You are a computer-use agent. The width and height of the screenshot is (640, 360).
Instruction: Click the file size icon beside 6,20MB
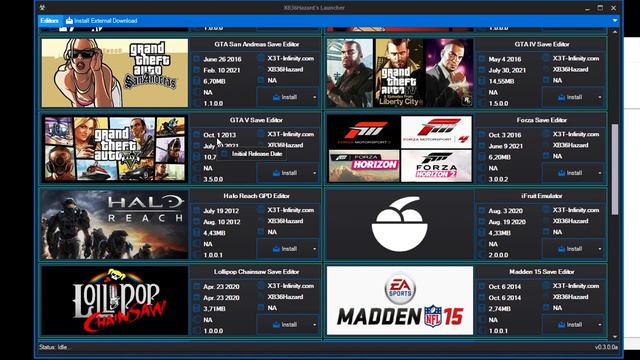(482, 157)
